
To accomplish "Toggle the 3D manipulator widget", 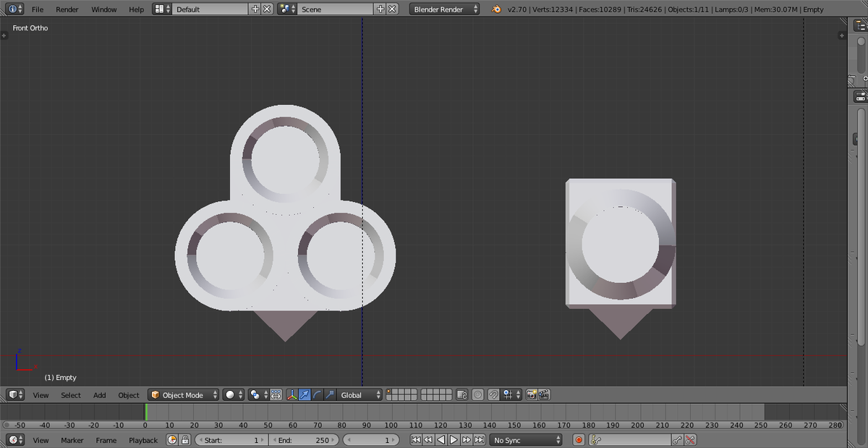I will click(x=292, y=395).
